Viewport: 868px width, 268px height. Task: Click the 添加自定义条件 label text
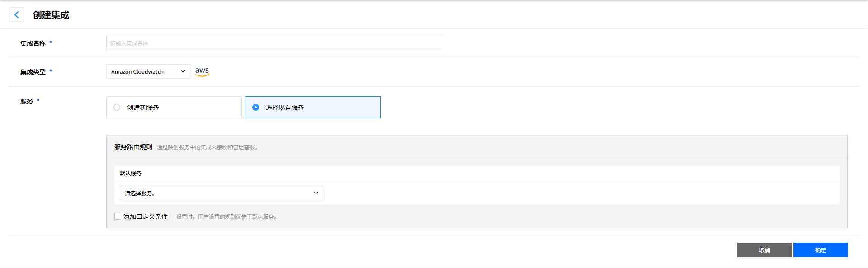click(x=146, y=217)
